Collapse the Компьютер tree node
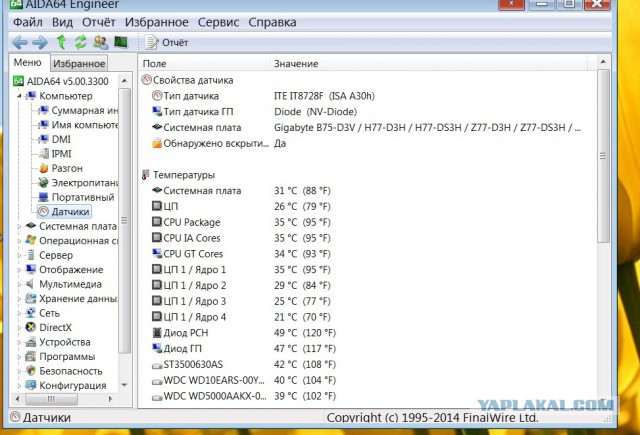The image size is (640, 435). click(19, 96)
